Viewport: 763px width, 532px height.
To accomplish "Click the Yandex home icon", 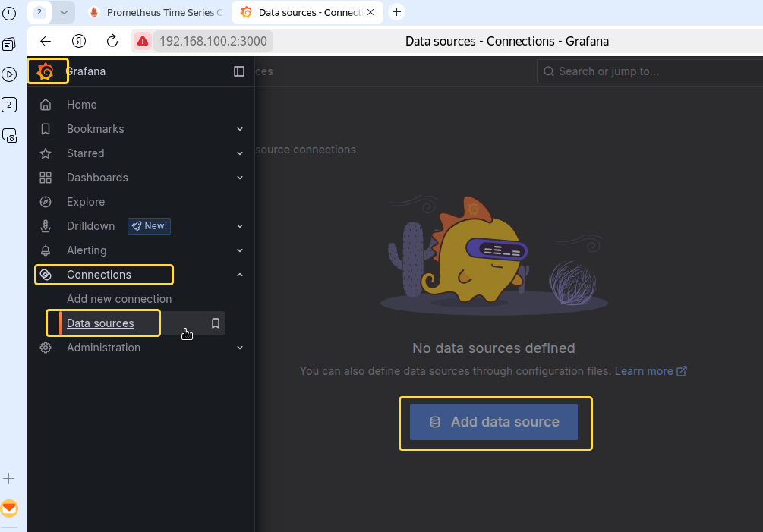I will [x=79, y=41].
